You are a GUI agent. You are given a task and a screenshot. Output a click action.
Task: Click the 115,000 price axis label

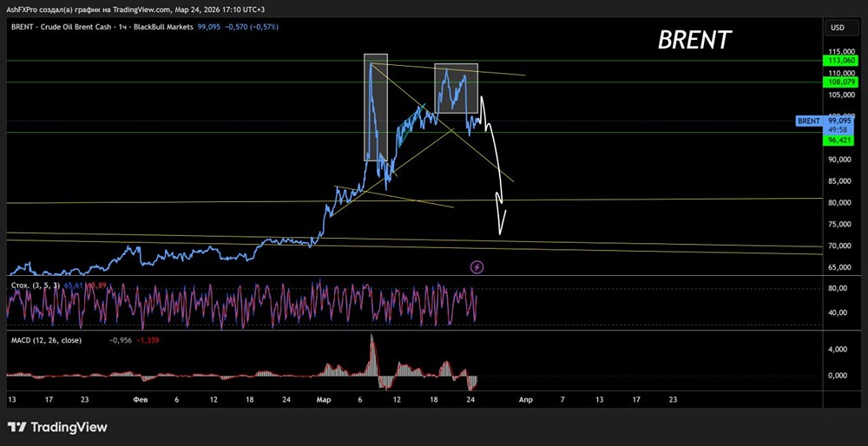[841, 51]
